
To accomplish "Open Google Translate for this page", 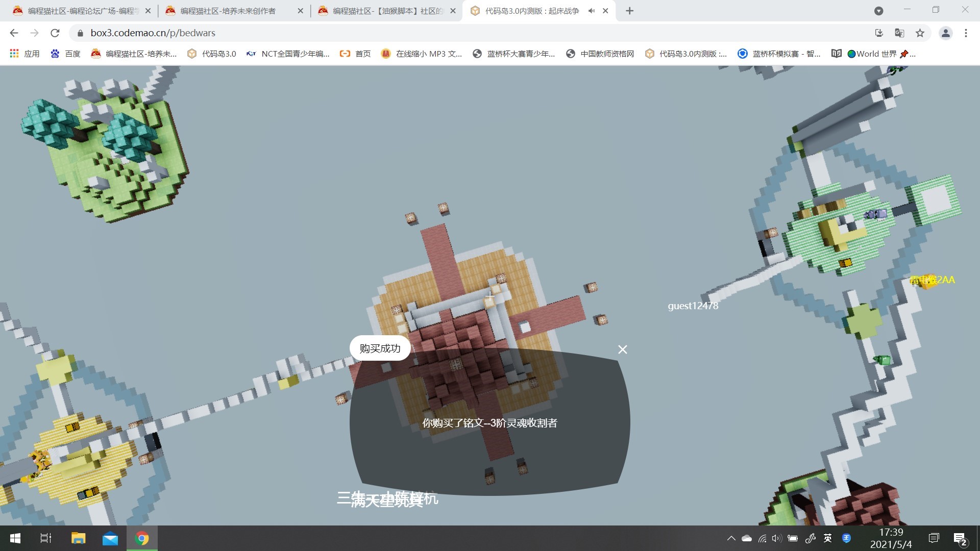I will 899,33.
